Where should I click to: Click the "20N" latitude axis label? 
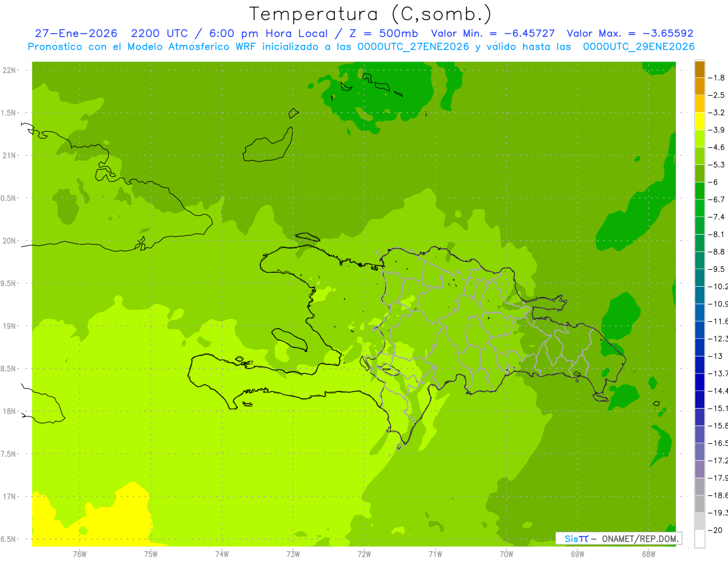point(9,241)
